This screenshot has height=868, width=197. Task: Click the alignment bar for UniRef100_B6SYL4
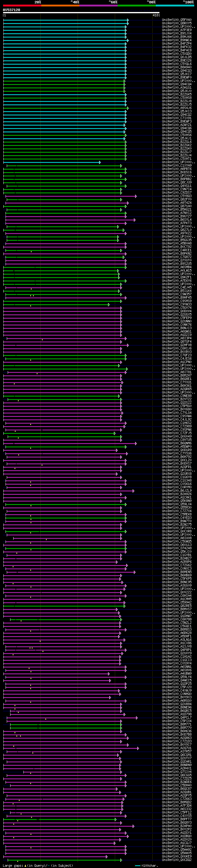tap(70, 220)
